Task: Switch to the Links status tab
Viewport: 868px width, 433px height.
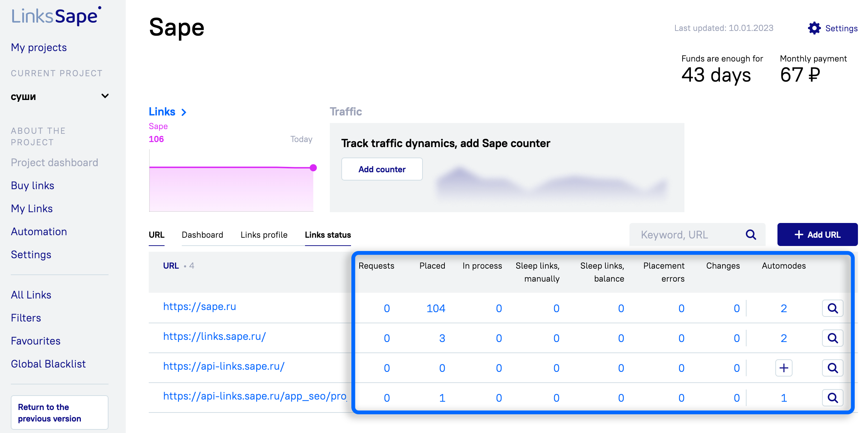Action: pos(328,235)
